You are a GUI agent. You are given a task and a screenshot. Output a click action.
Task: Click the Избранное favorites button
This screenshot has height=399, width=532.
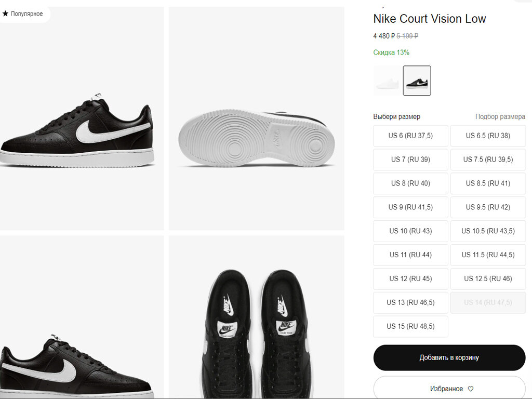tap(449, 388)
